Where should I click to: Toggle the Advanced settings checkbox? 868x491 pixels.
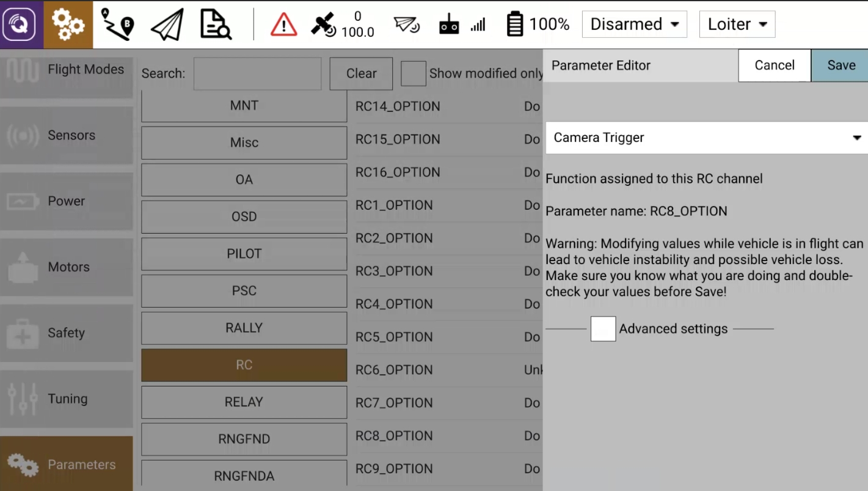pyautogui.click(x=603, y=329)
